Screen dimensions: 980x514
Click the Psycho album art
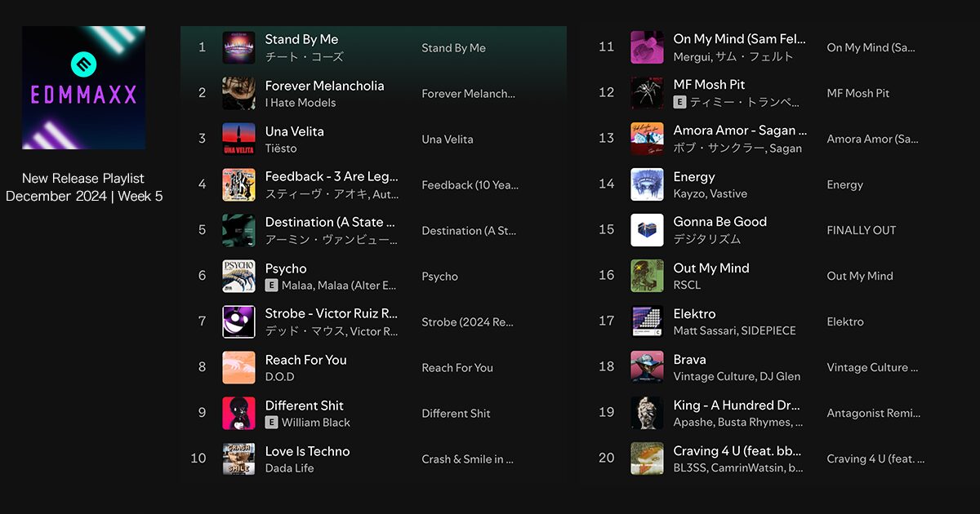tap(238, 276)
